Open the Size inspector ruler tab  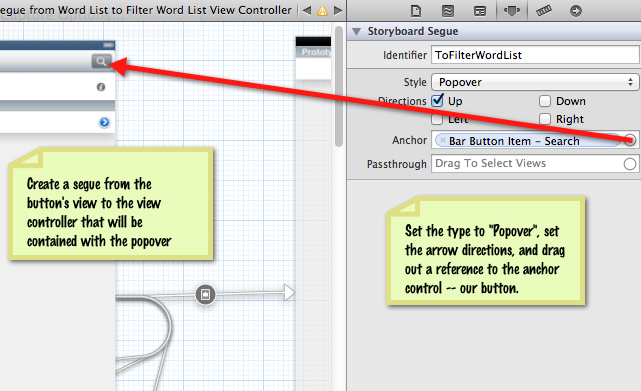(544, 11)
